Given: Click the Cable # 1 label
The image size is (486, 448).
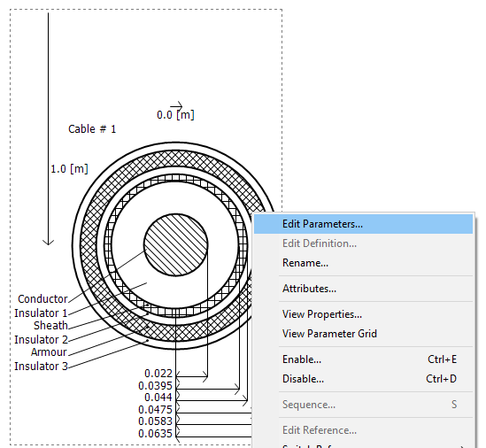Looking at the screenshot, I should (92, 129).
